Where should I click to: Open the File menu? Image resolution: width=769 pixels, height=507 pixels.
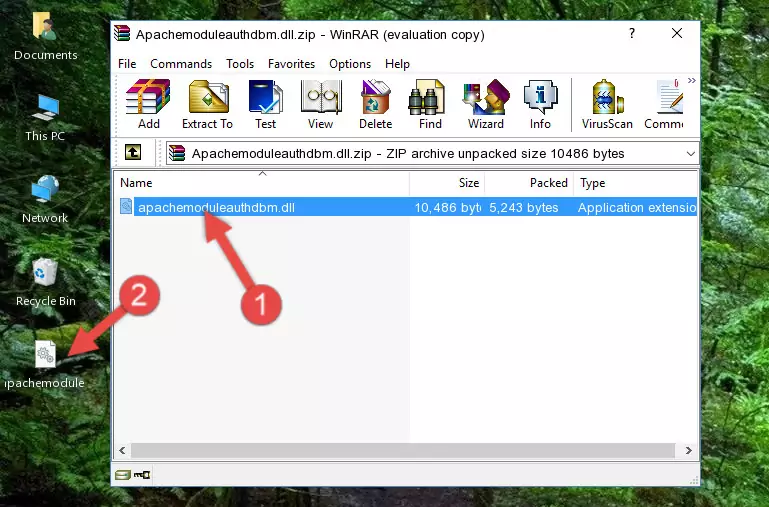point(127,64)
